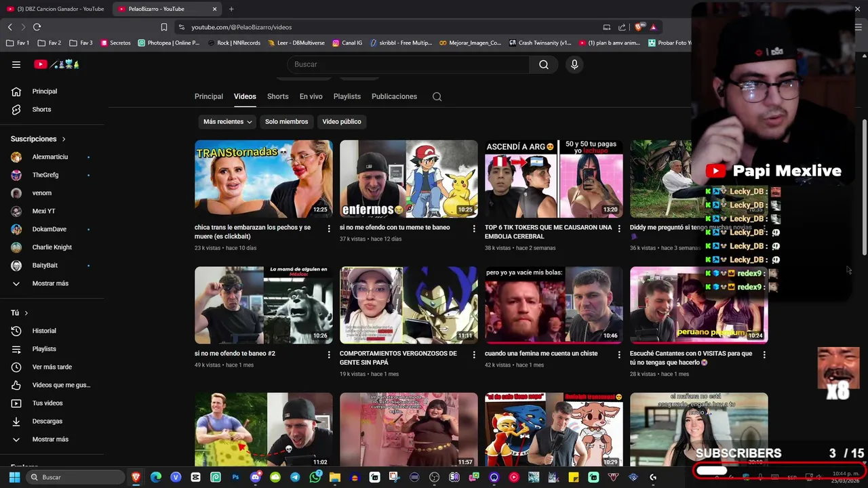Go back with the browser back arrow
This screenshot has width=868, height=488.
(9, 27)
